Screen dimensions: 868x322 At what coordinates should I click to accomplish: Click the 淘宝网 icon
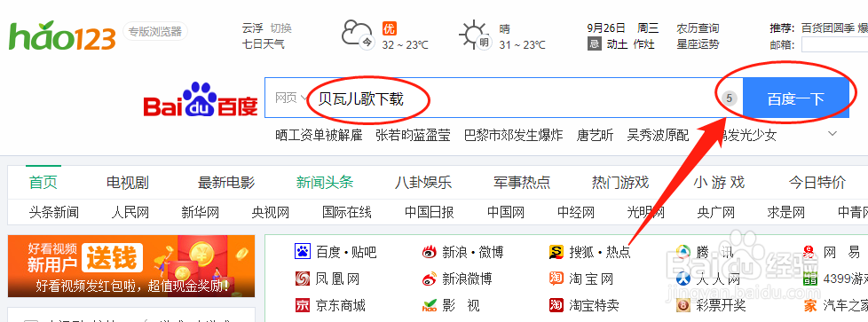pyautogui.click(x=556, y=279)
